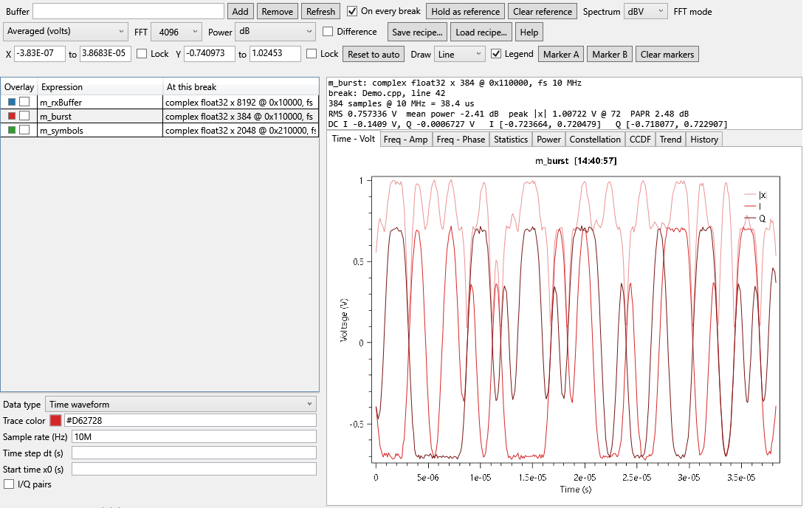
Task: Click the Remove button
Action: point(277,11)
